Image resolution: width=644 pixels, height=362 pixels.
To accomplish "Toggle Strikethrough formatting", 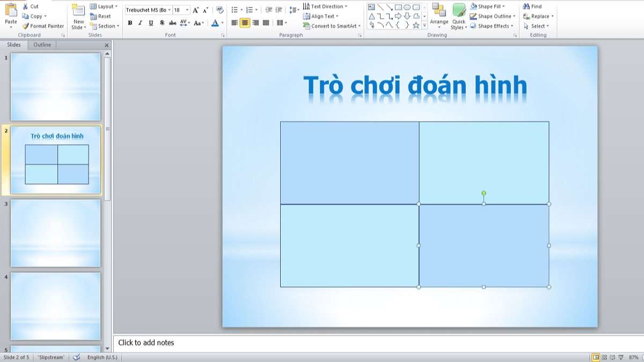I will (172, 23).
